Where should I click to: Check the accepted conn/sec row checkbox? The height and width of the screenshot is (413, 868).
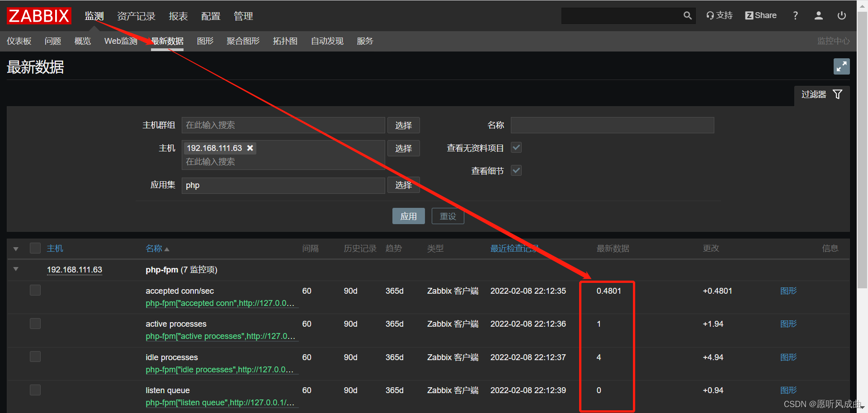35,290
